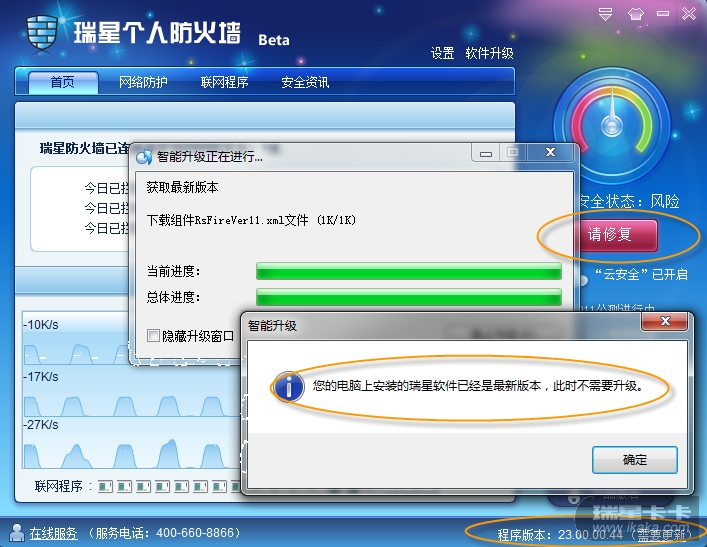Click the red 请修复 button
Screen dimensions: 707x547
pos(616,234)
